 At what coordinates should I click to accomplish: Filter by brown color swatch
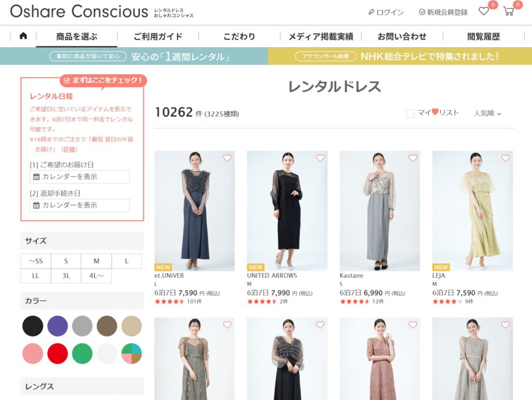107,326
